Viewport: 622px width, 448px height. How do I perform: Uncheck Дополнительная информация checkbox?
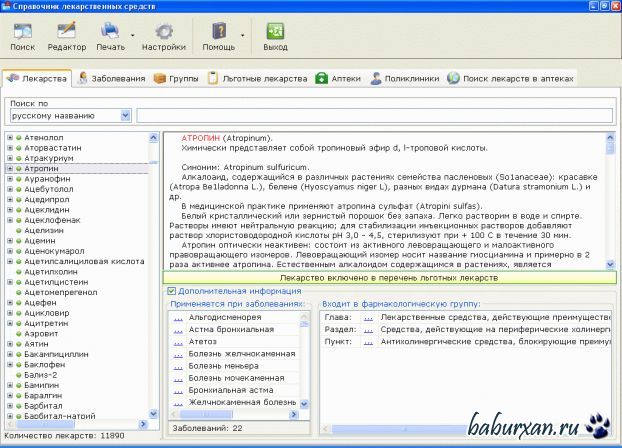tap(172, 290)
